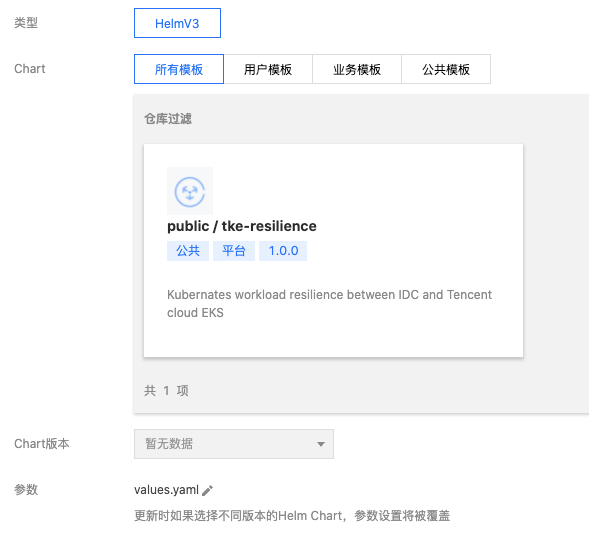Screen dimensions: 589x533
Task: Click the 参数 field label
Action: click(26, 489)
